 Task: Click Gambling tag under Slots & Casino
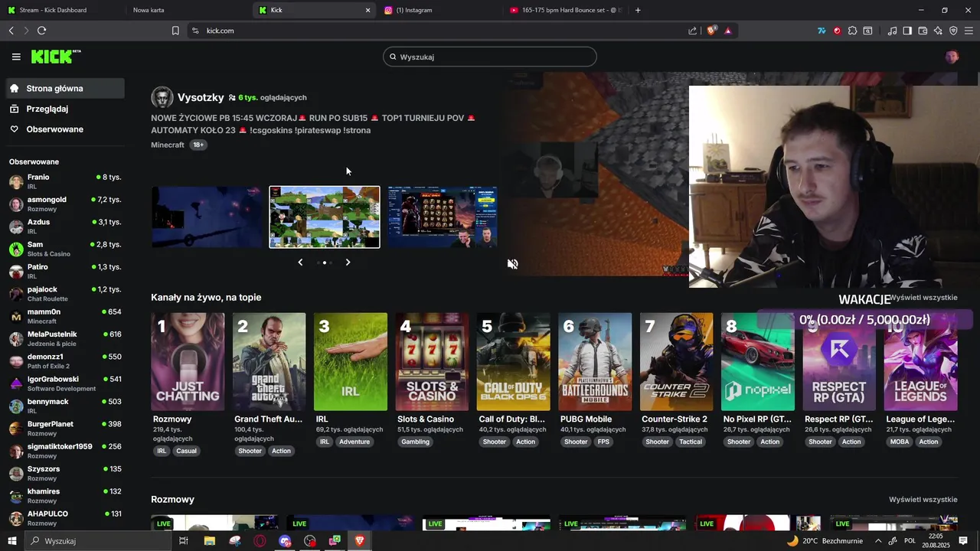pos(416,442)
